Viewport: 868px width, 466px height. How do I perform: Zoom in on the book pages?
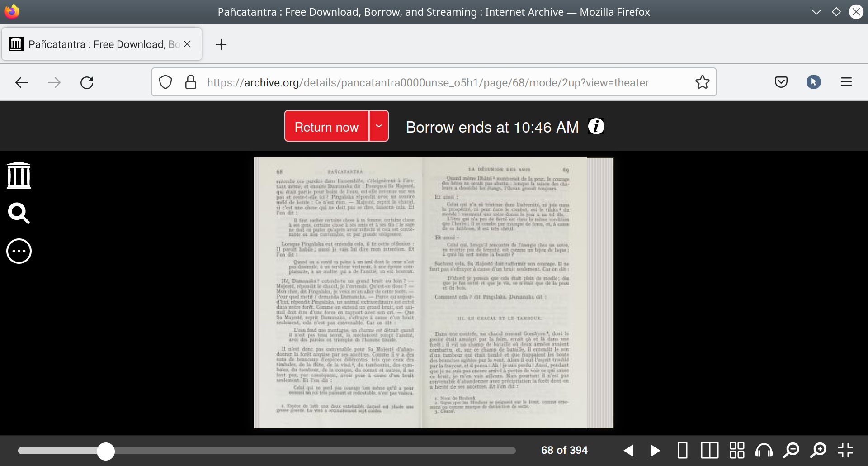pyautogui.click(x=818, y=451)
